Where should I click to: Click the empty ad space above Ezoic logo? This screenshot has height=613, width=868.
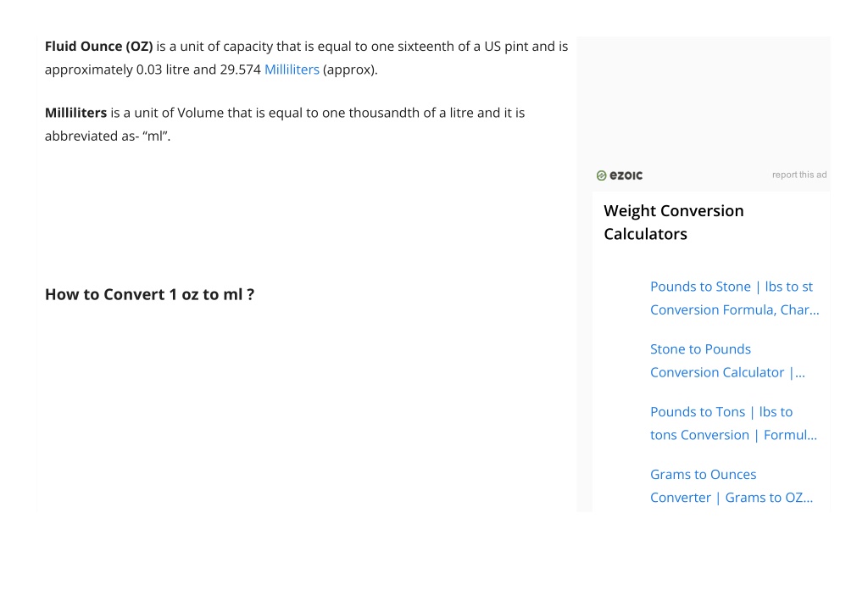[703, 100]
